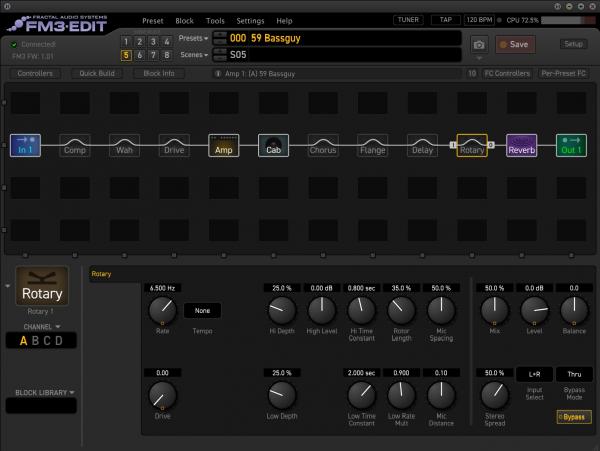Select the Reverb block
Viewport: 600px width, 451px height.
coord(522,145)
